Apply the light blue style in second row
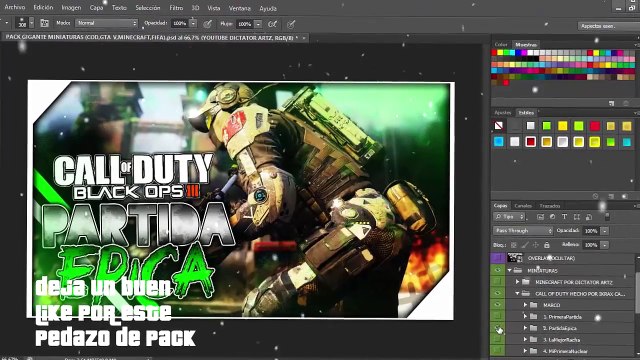This screenshot has width=640, height=360. point(498,142)
